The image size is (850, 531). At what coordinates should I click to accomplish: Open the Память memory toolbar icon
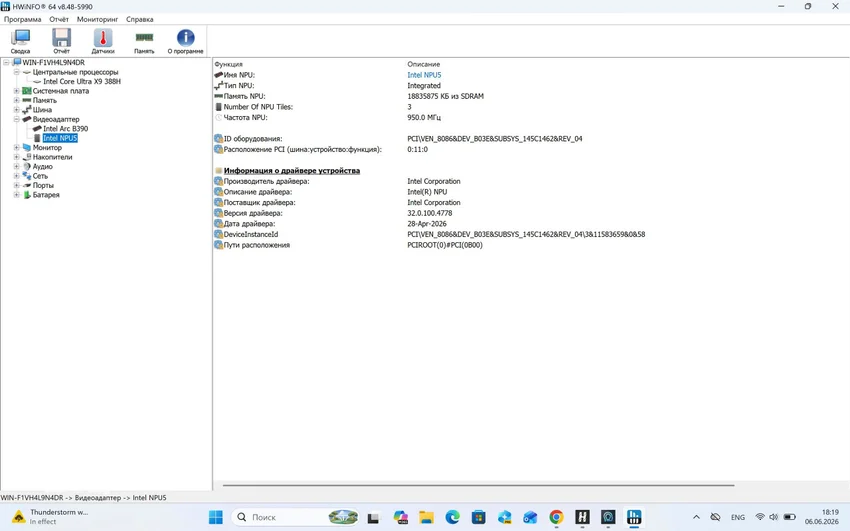coord(144,41)
